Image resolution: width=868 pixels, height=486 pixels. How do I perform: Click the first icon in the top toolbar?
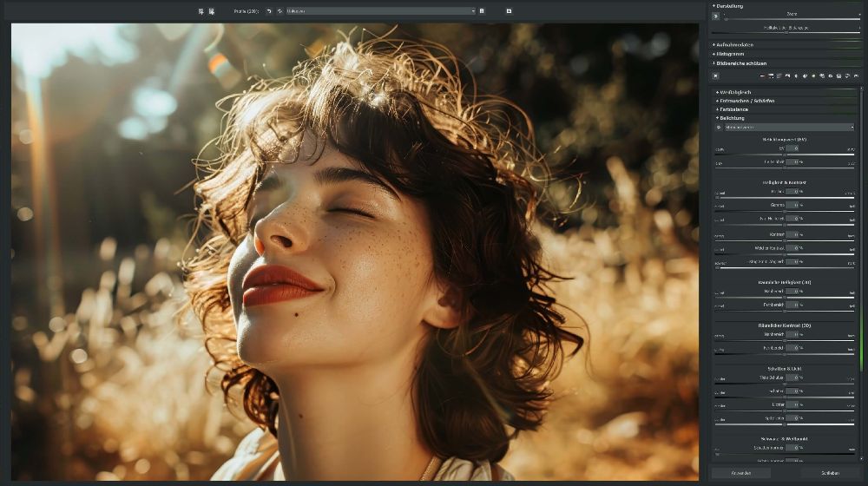point(201,11)
